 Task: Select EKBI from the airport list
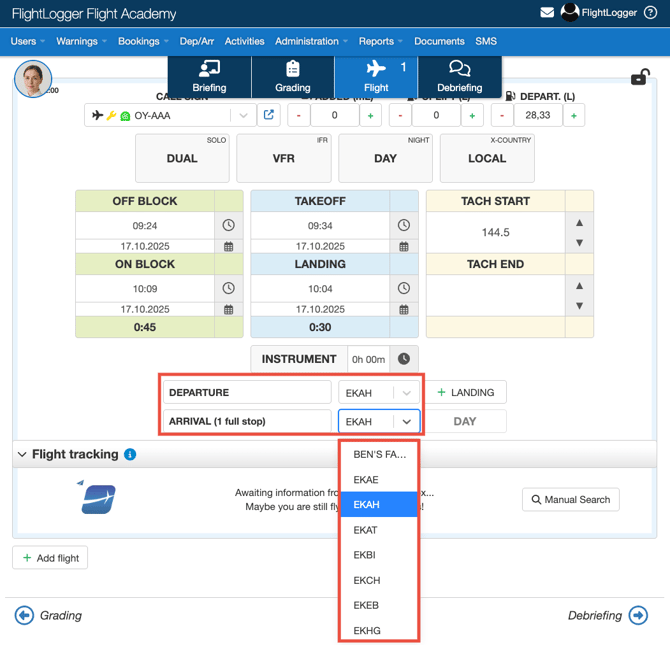click(x=365, y=555)
